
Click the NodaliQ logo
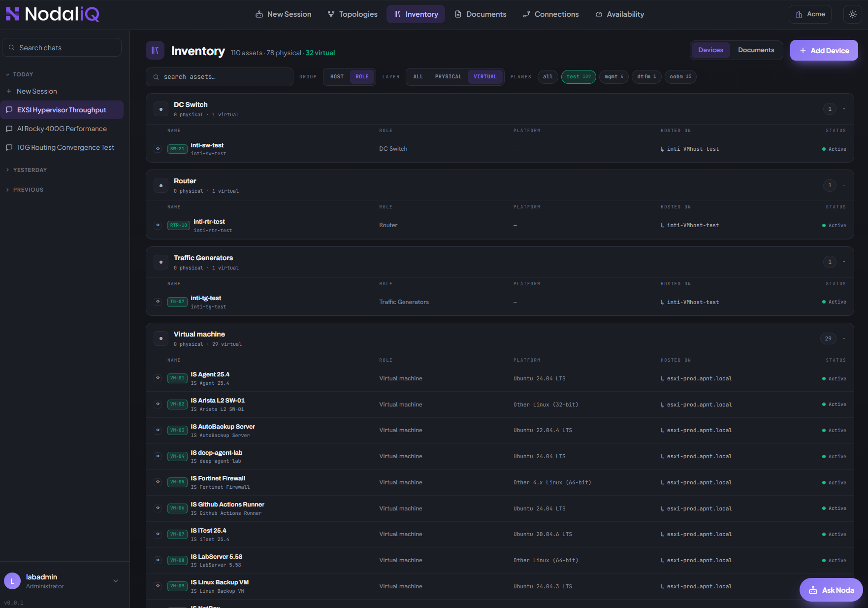click(x=52, y=14)
